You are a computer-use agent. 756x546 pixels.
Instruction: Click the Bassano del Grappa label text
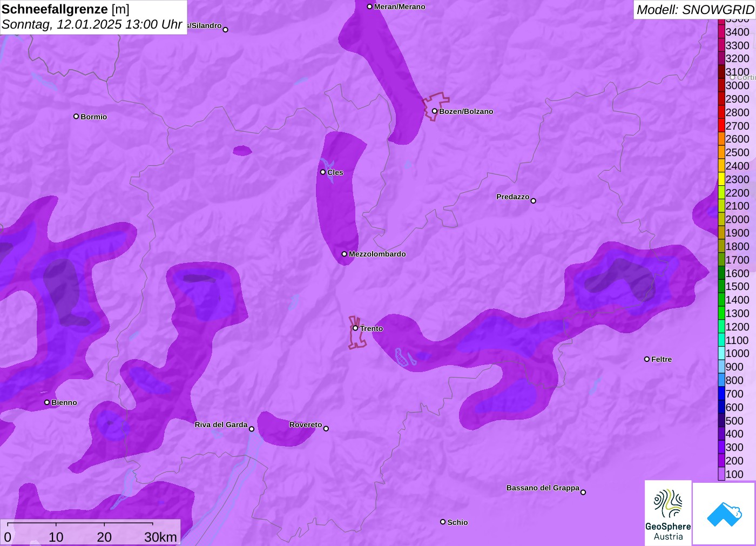pyautogui.click(x=543, y=488)
